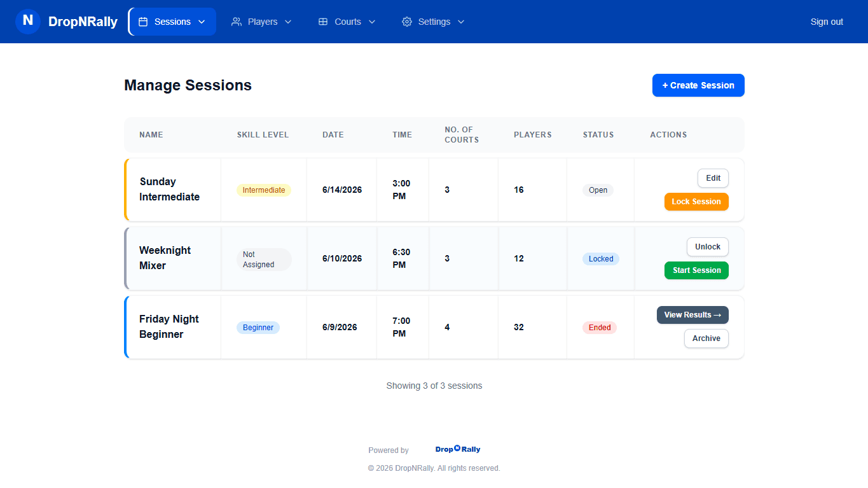The height and width of the screenshot is (488, 868).
Task: Click the 2026 copyright notice
Action: [434, 468]
